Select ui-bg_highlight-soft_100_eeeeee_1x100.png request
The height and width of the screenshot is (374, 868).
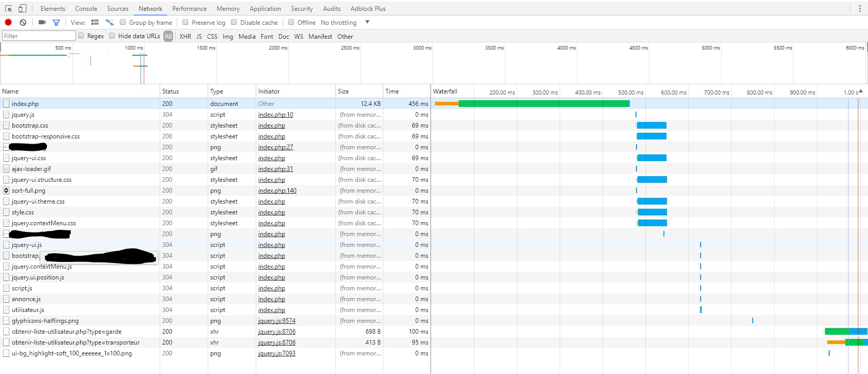pyautogui.click(x=215, y=353)
